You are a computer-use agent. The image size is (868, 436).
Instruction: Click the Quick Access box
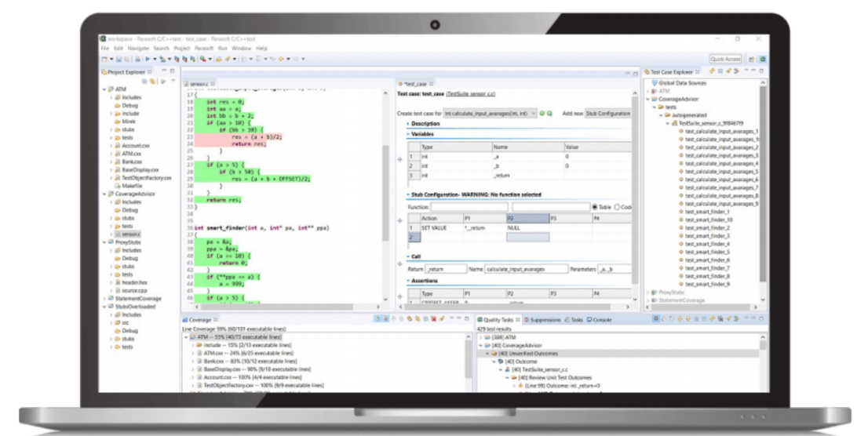coord(726,59)
